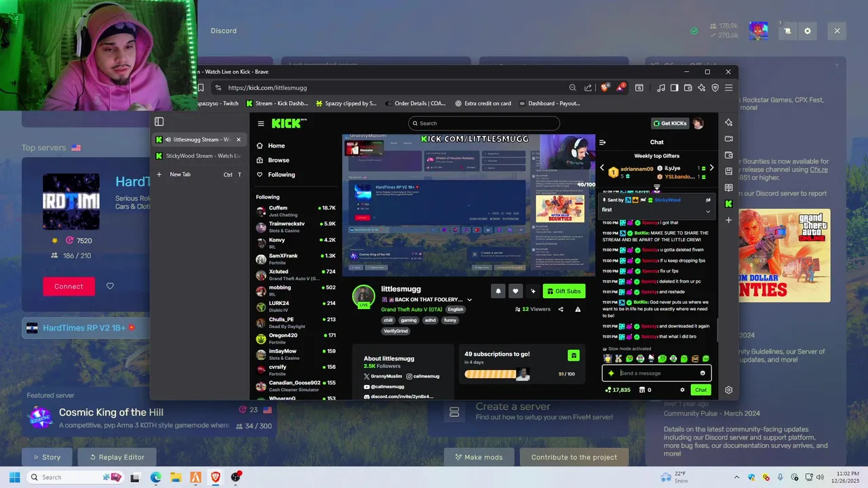Image resolution: width=868 pixels, height=488 pixels.
Task: Click the green Chat send button
Action: [701, 390]
